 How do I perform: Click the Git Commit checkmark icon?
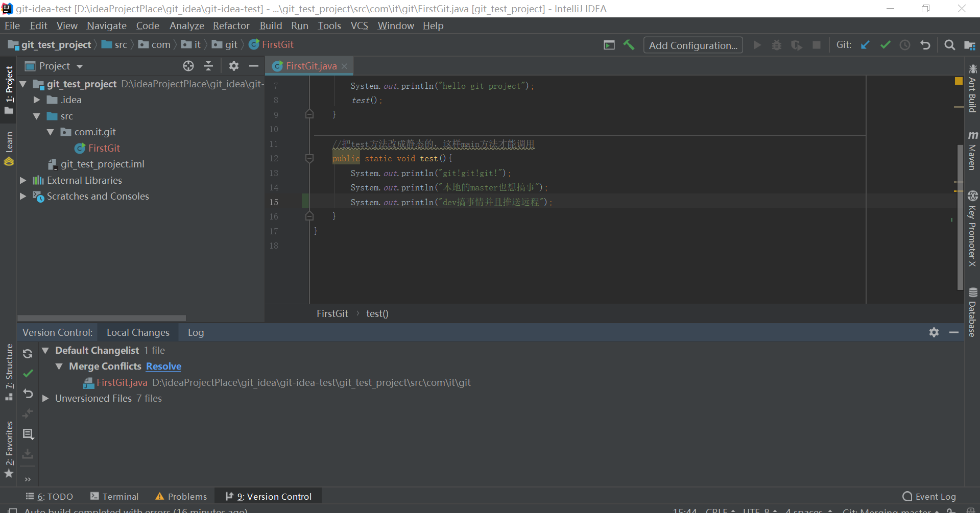885,45
